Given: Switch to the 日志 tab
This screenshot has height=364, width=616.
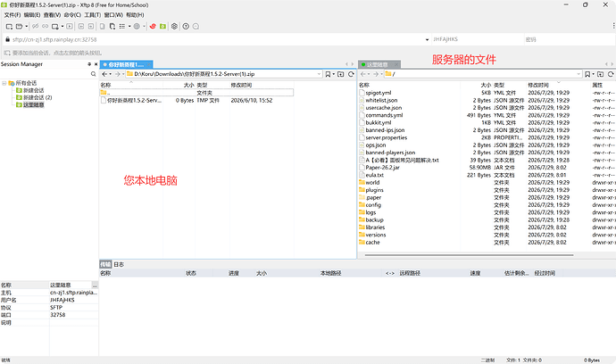Looking at the screenshot, I should (x=119, y=264).
